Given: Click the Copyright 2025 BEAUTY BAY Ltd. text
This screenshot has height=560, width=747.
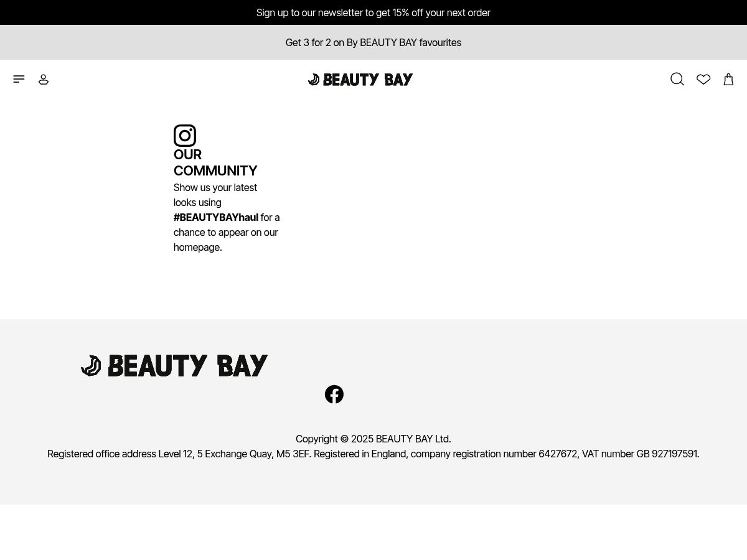Looking at the screenshot, I should click(374, 439).
